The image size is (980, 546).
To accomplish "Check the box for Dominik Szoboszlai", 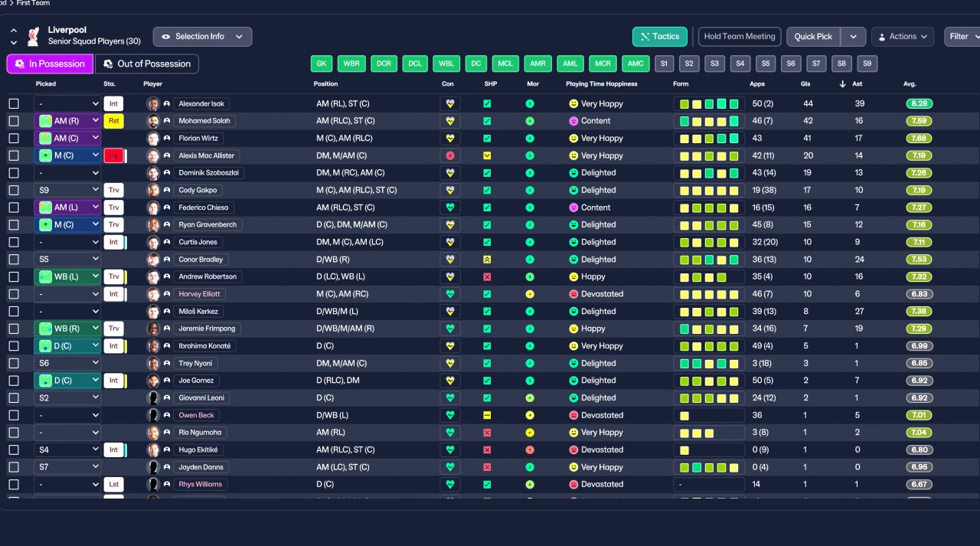I will click(x=14, y=173).
